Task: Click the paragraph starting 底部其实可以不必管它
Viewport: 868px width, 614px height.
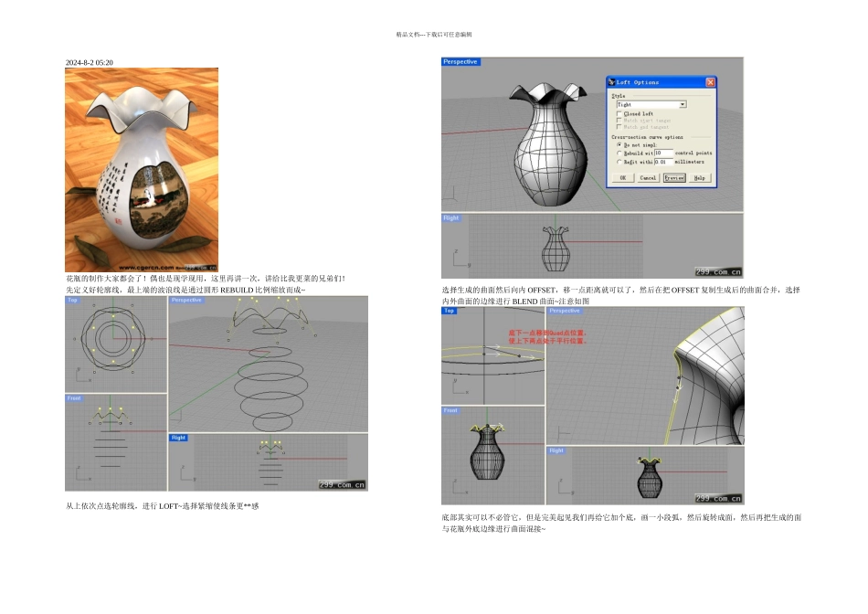Action: (621, 523)
